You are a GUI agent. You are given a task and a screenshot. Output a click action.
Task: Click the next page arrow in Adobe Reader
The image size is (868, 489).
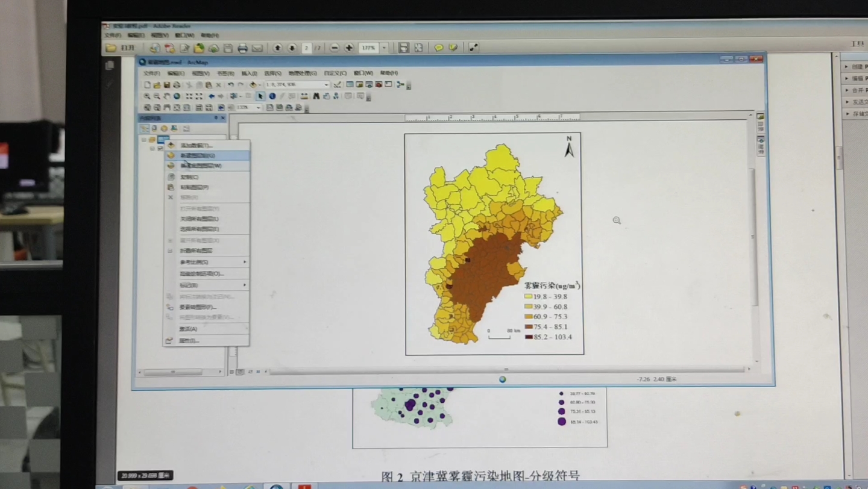pyautogui.click(x=292, y=49)
